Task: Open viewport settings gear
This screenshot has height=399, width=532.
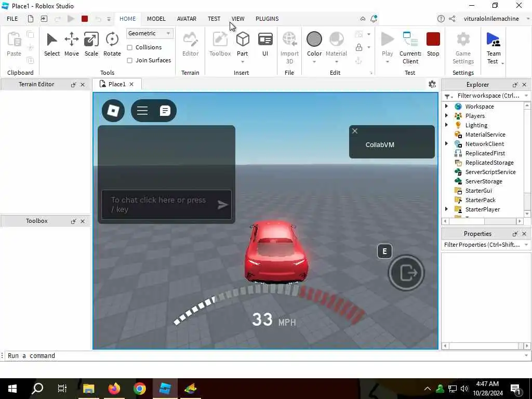Action: 432,84
